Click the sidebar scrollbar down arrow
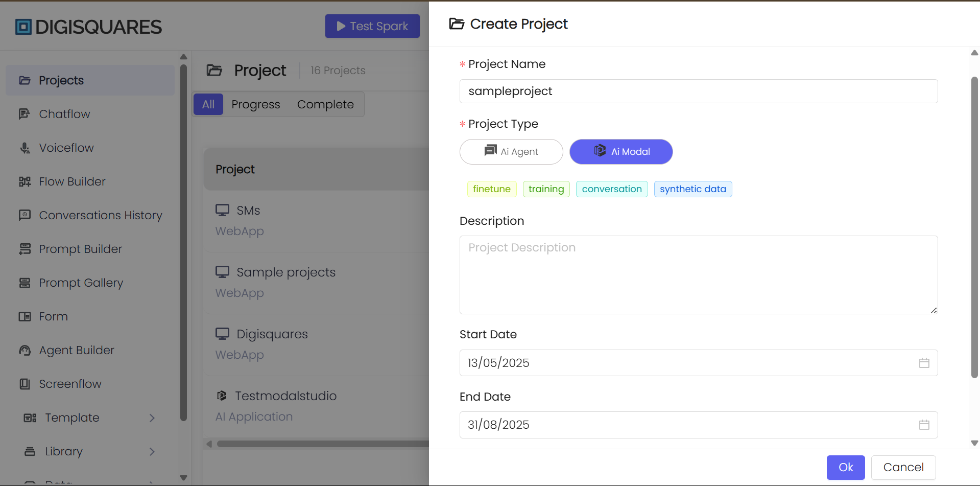 (x=184, y=478)
